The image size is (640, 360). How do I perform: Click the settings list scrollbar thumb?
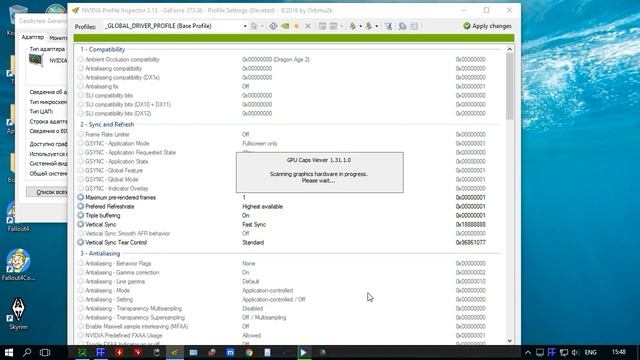[x=509, y=87]
